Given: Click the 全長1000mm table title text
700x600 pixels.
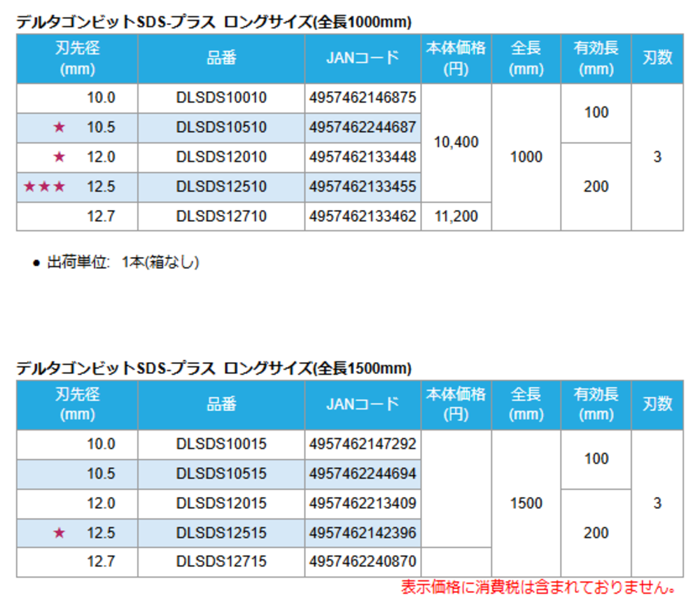Looking at the screenshot, I should tap(213, 22).
